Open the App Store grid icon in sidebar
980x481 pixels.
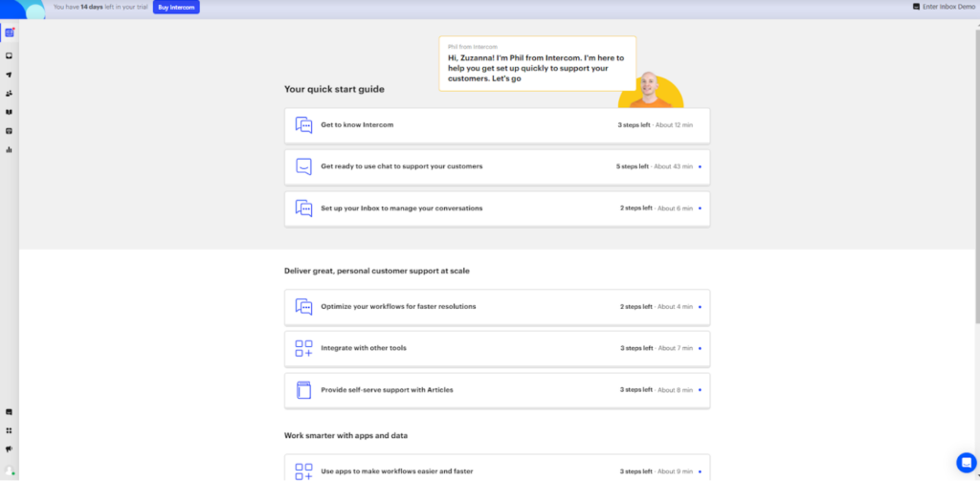click(x=9, y=430)
